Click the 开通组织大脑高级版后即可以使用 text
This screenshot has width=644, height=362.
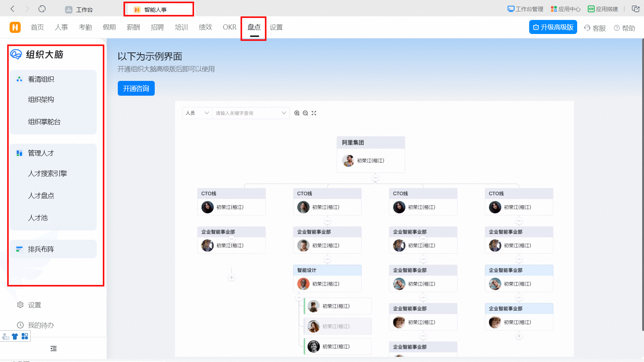pyautogui.click(x=166, y=69)
